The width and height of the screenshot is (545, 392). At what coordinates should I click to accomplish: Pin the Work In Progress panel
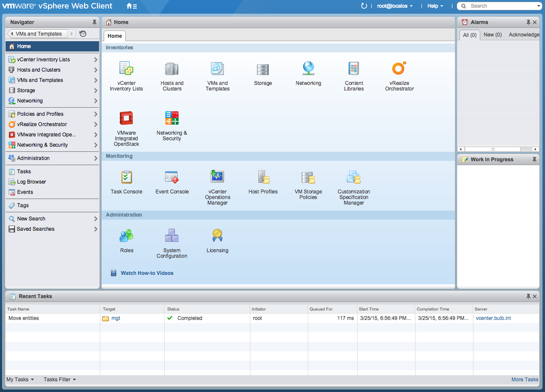click(534, 160)
